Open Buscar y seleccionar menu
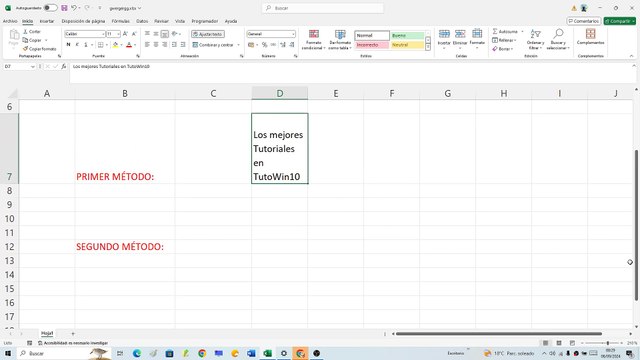640x360 pixels. [558, 39]
